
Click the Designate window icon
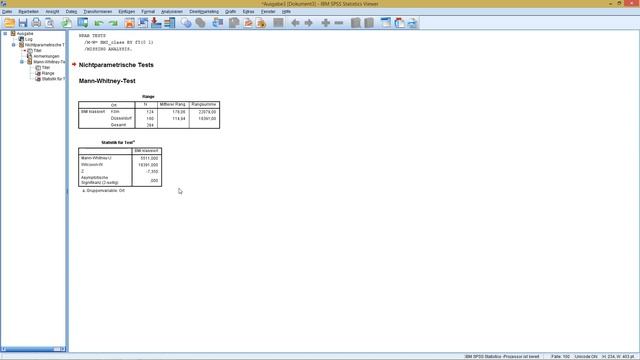(278, 23)
